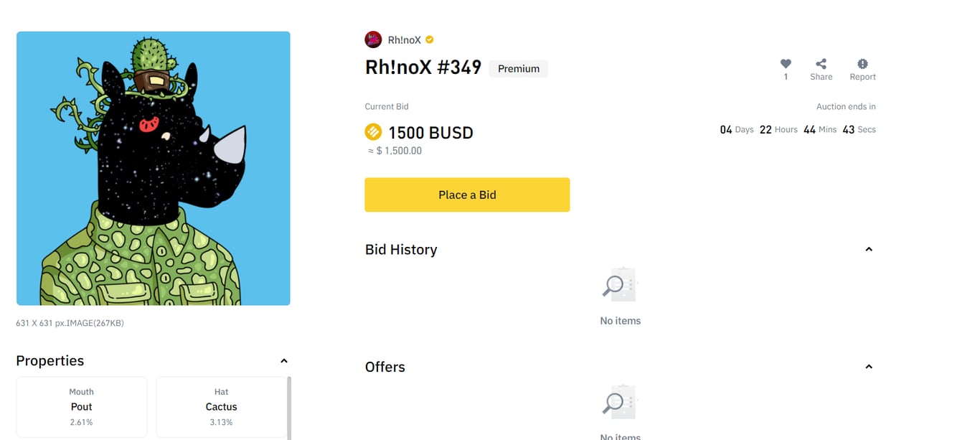Select the Hat Cactus property card
Image resolution: width=980 pixels, height=440 pixels.
221,407
